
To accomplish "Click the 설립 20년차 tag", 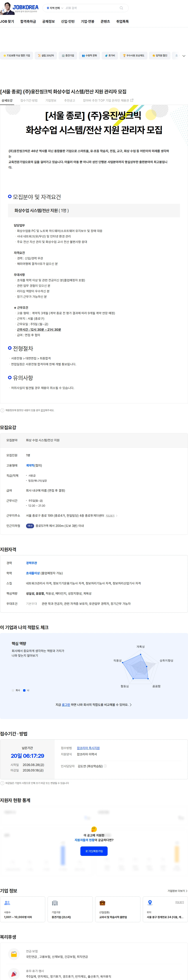I will (x=46, y=56).
